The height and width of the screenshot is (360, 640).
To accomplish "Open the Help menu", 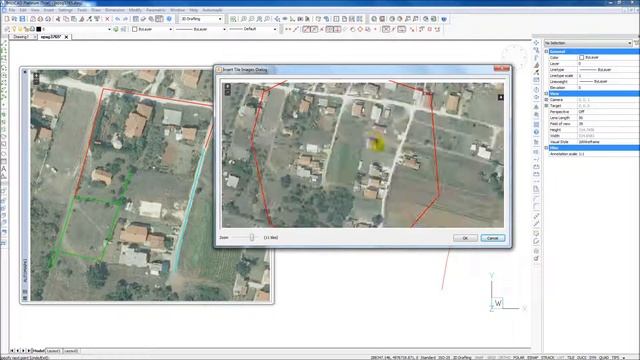I will point(194,10).
